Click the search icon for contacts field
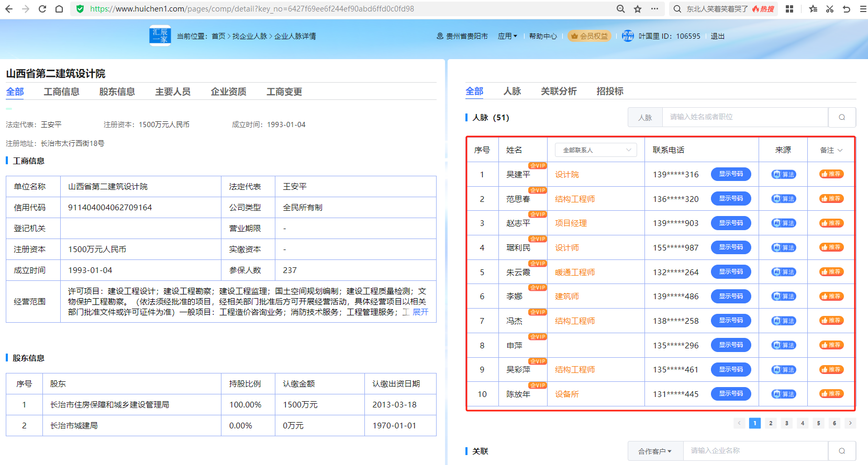 tap(842, 117)
